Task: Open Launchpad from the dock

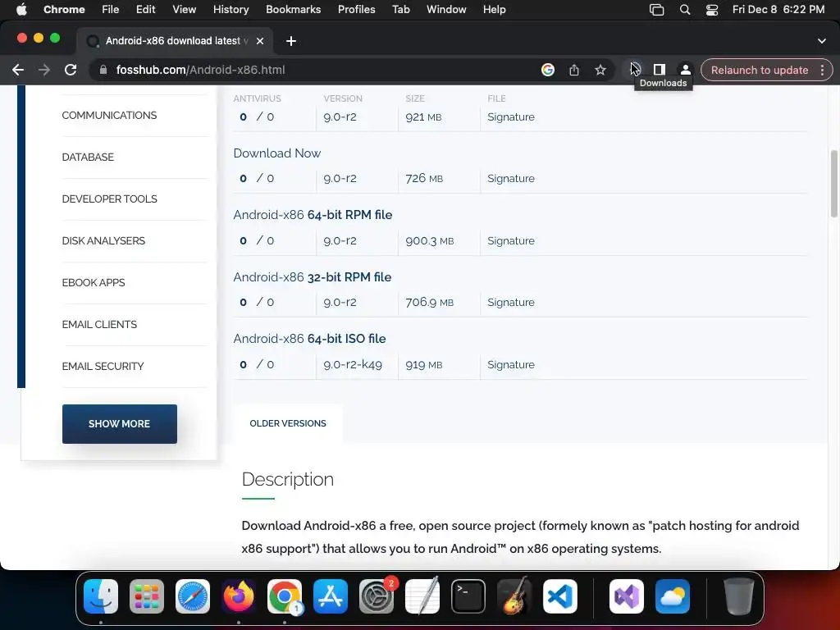Action: 147,596
